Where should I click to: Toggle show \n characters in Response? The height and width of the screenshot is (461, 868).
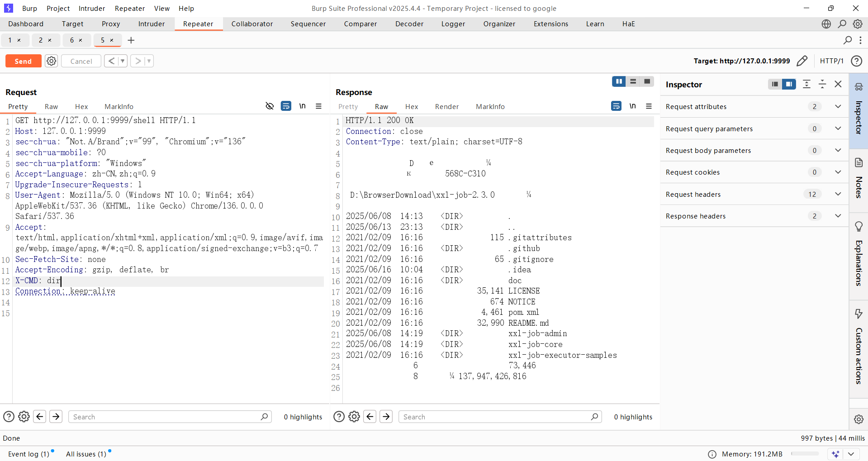[x=632, y=106]
